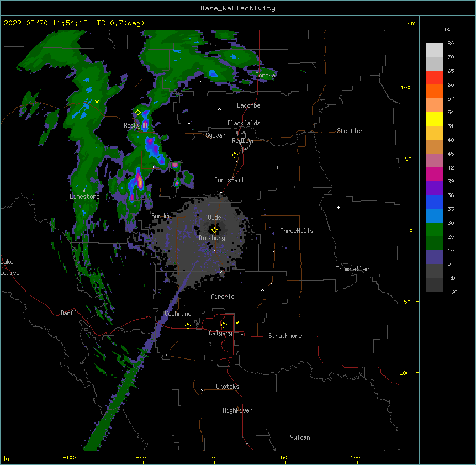Click the ThreeHills city label
The height and width of the screenshot is (465, 476).
pos(297,231)
